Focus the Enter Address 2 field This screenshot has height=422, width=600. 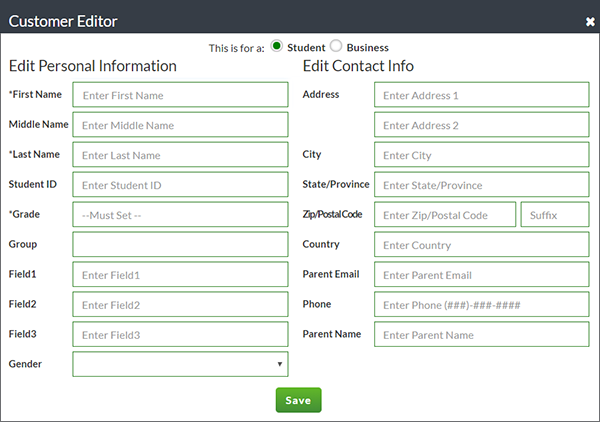[481, 125]
